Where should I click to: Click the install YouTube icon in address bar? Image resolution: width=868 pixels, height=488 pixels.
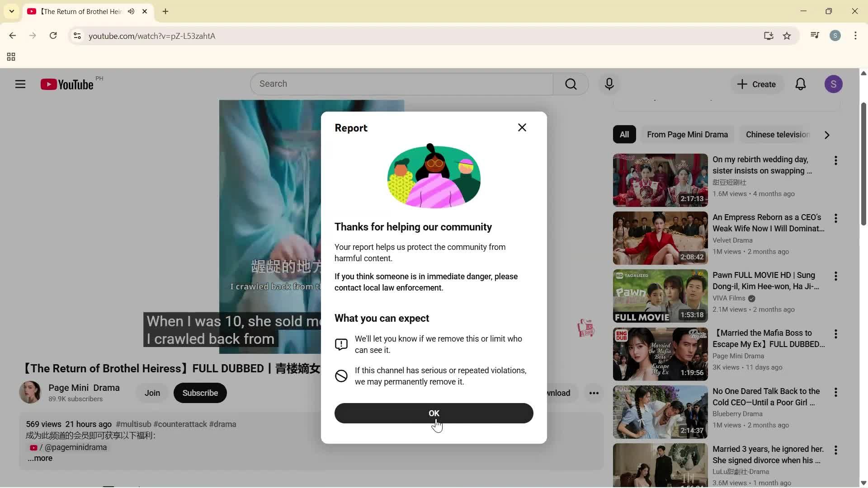[x=769, y=36]
